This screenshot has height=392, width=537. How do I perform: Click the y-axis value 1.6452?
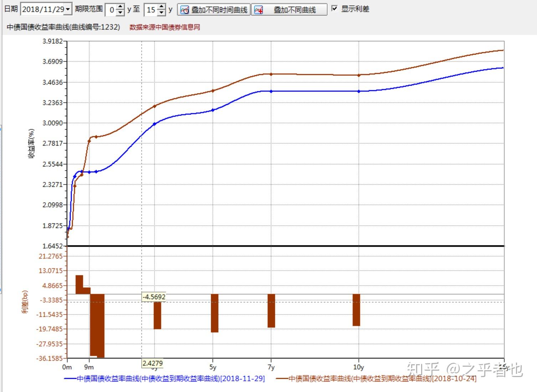tap(53, 246)
